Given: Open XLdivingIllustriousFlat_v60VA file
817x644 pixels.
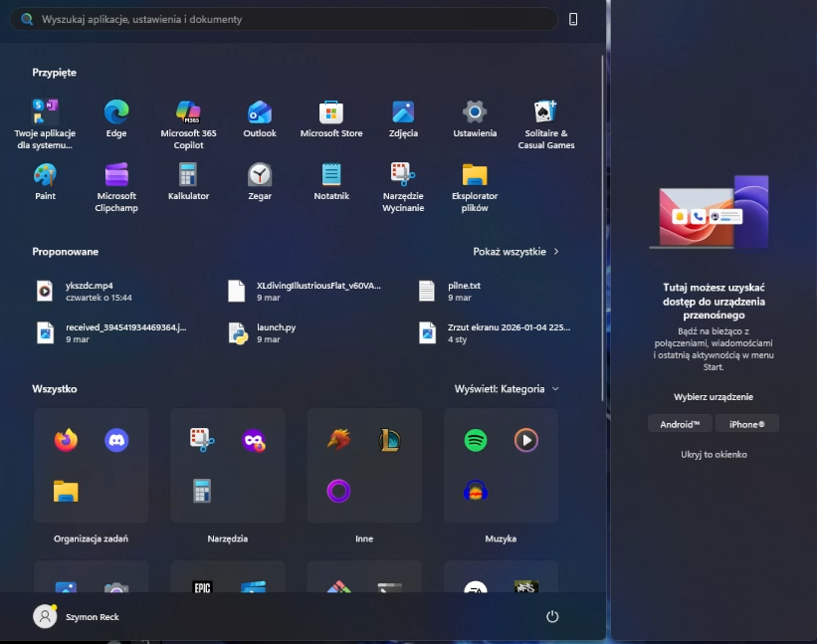Looking at the screenshot, I should point(304,292).
